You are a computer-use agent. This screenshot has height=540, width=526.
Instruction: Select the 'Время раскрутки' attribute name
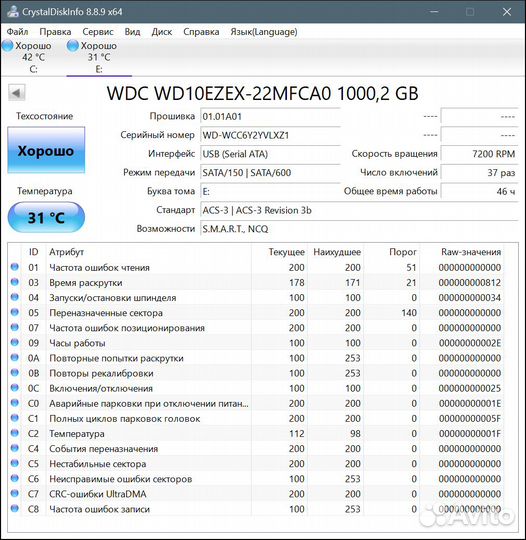(86, 283)
